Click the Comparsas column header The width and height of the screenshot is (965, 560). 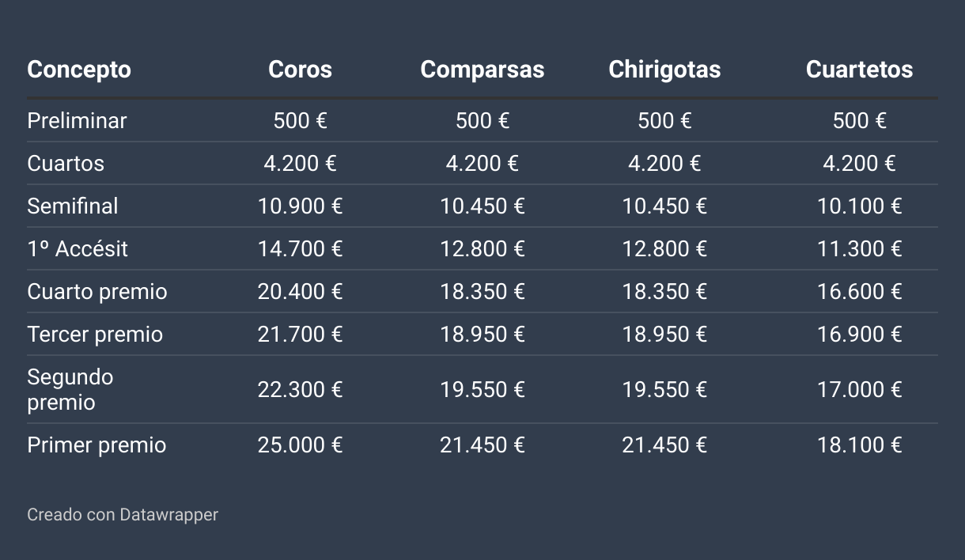pyautogui.click(x=482, y=70)
